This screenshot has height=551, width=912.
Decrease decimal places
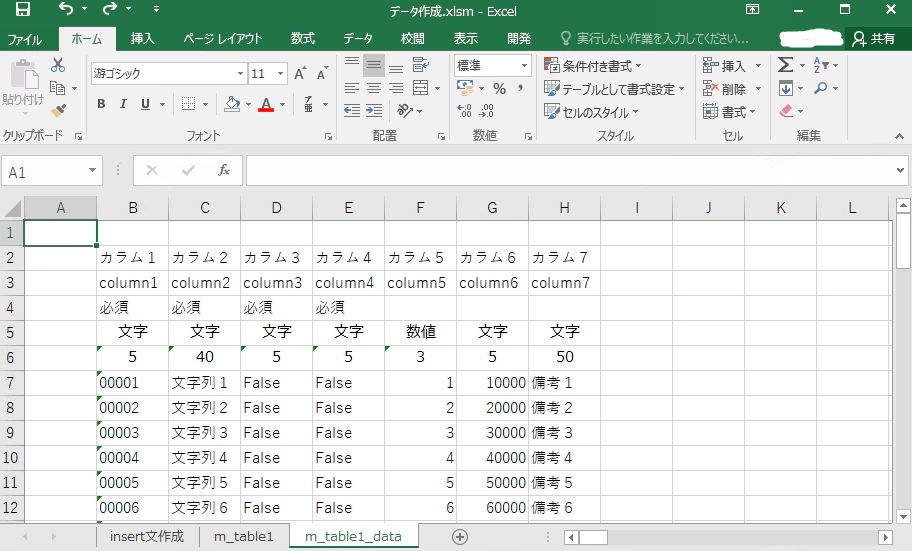tap(487, 111)
